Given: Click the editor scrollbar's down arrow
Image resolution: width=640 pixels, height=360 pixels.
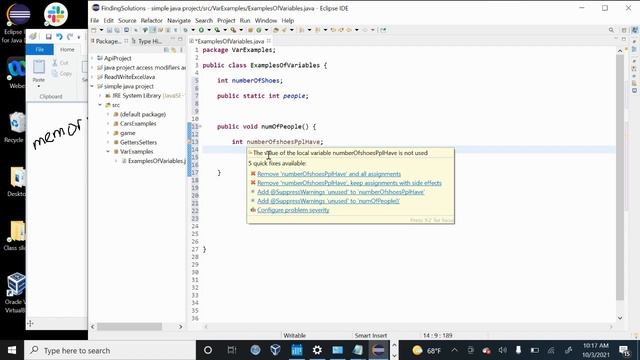Looking at the screenshot, I should [x=620, y=318].
